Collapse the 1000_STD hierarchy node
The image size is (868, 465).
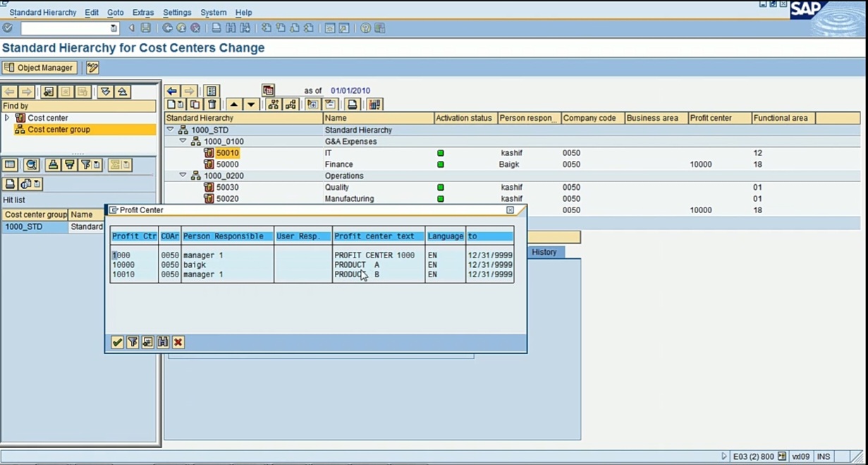[170, 130]
